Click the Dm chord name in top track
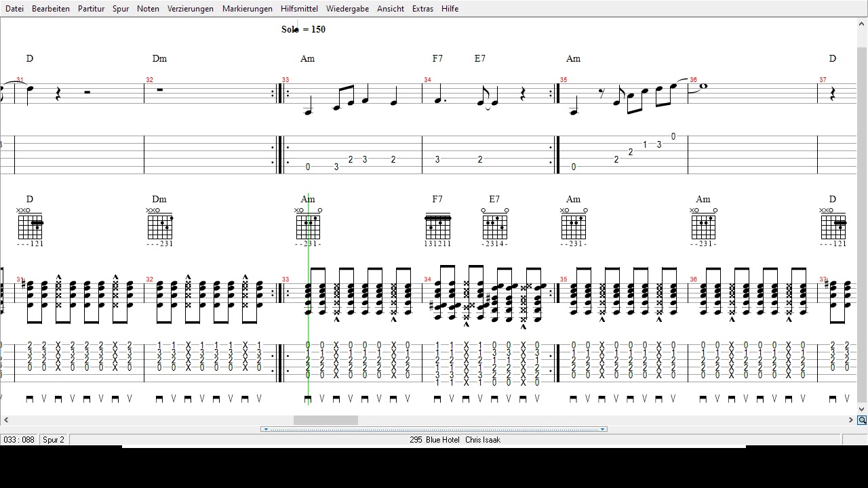The height and width of the screenshot is (488, 868). click(159, 59)
